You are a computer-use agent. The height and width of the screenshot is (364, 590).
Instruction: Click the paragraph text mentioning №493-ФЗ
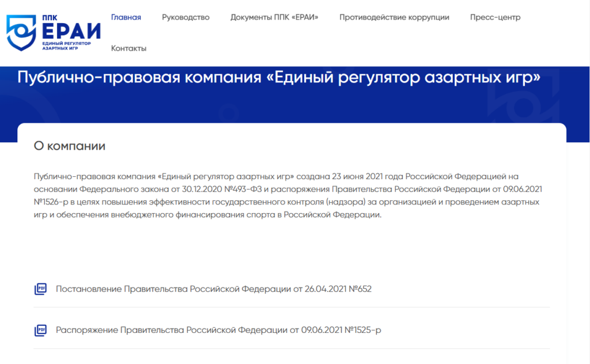coord(288,196)
